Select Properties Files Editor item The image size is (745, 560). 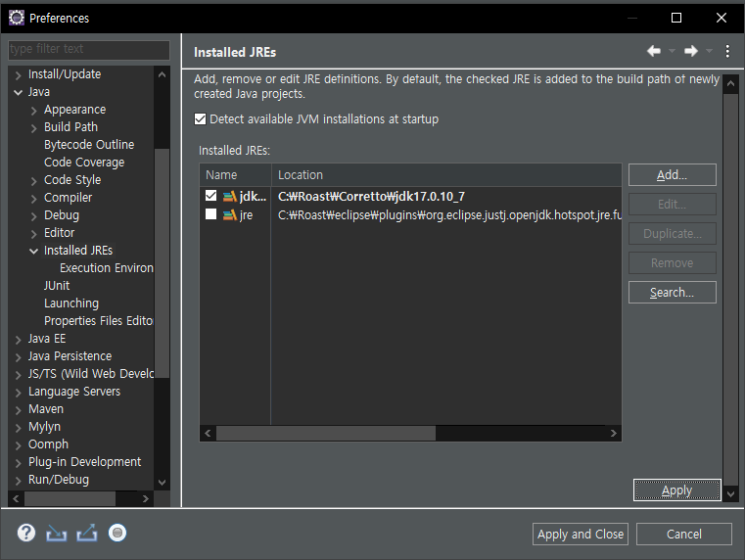click(x=98, y=320)
